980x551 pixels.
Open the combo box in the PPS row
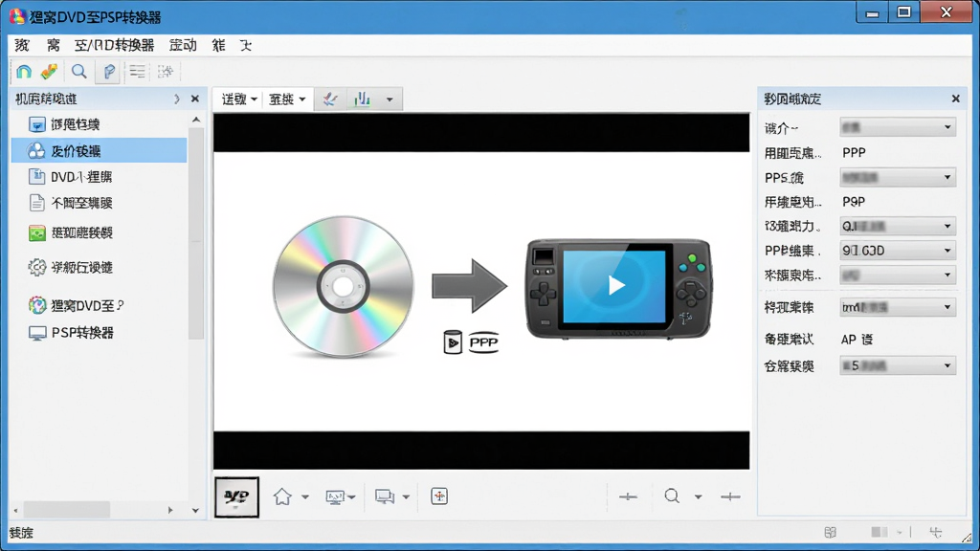click(898, 177)
